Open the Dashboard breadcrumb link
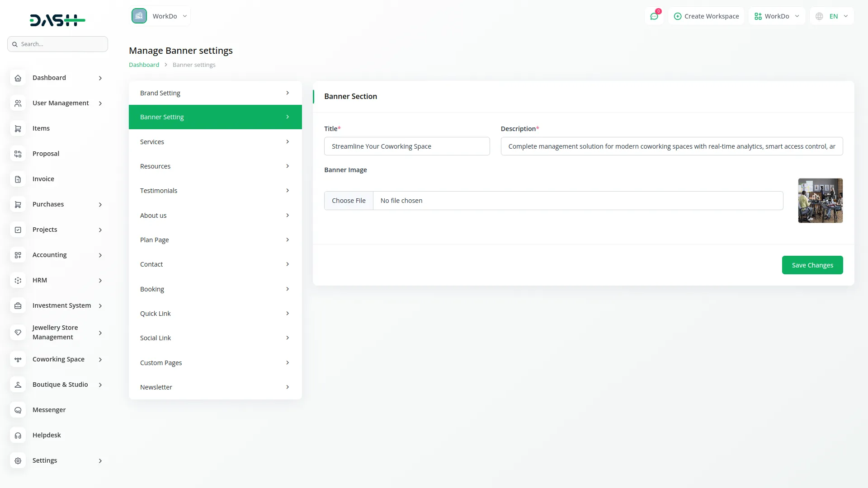The image size is (868, 488). click(144, 65)
